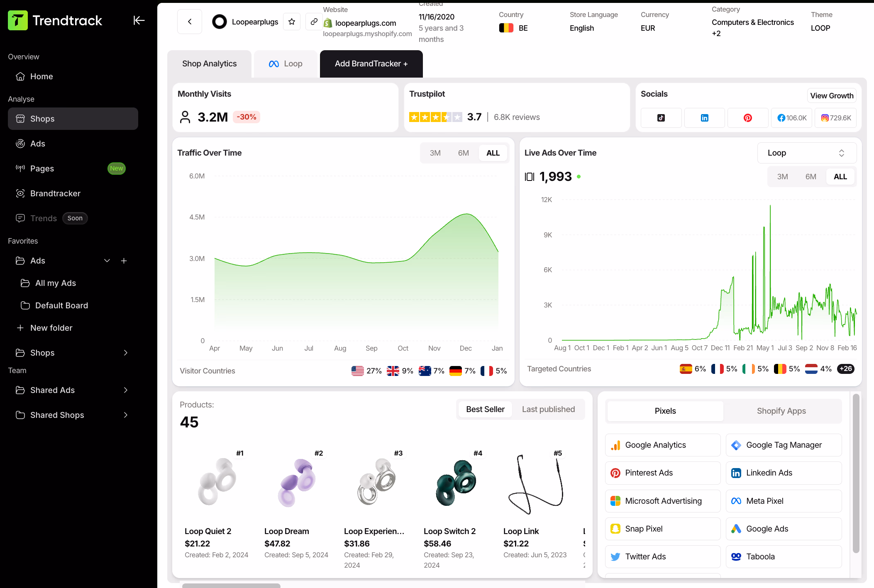Toggle Traffic Over Time to 3M range
Screen dimensions: 874x588
(x=435, y=153)
